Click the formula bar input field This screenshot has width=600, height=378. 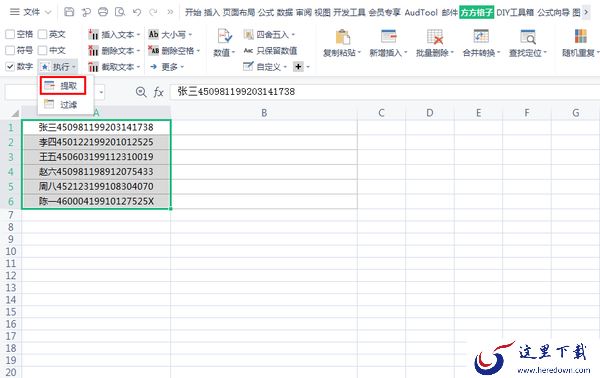pos(385,92)
